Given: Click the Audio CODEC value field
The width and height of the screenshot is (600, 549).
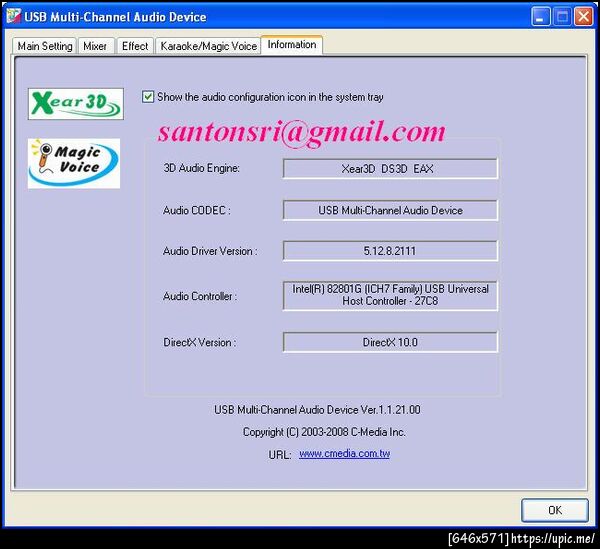Looking at the screenshot, I should point(390,210).
